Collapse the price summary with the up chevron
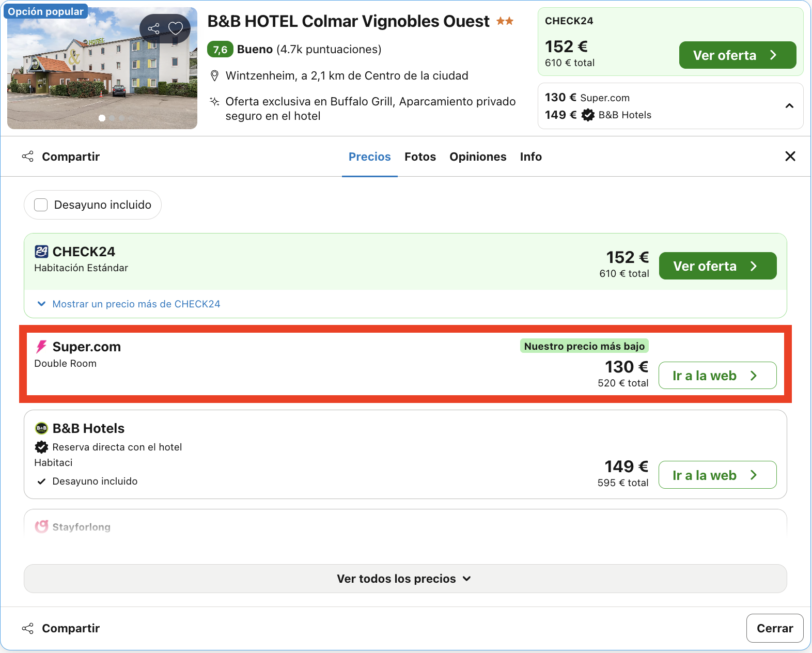Image resolution: width=812 pixels, height=653 pixels. [789, 106]
